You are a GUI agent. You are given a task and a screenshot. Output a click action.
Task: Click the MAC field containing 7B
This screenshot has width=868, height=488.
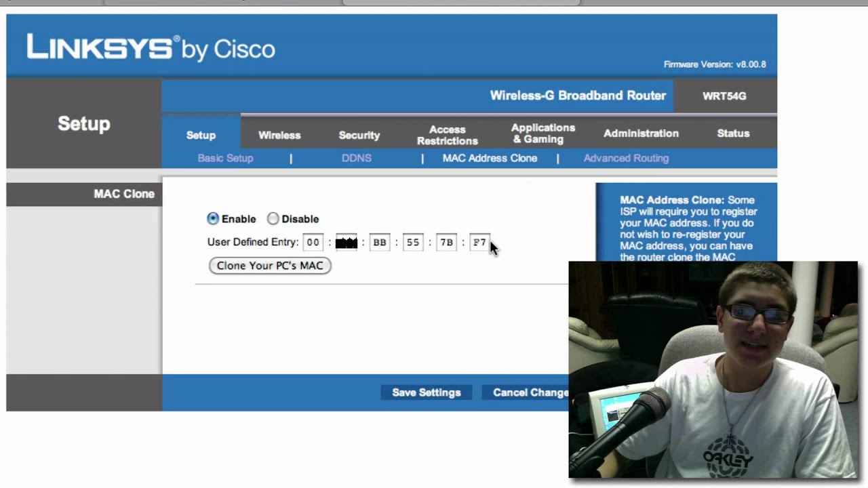[x=446, y=242]
